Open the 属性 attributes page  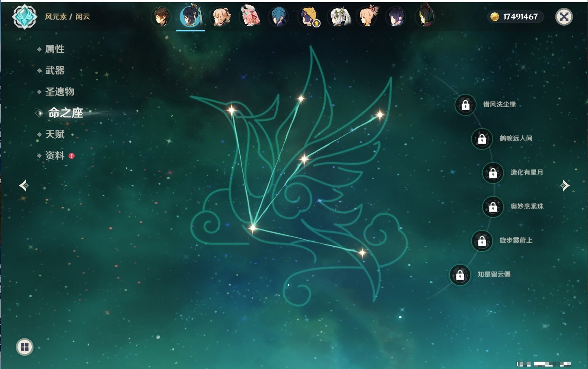55,49
